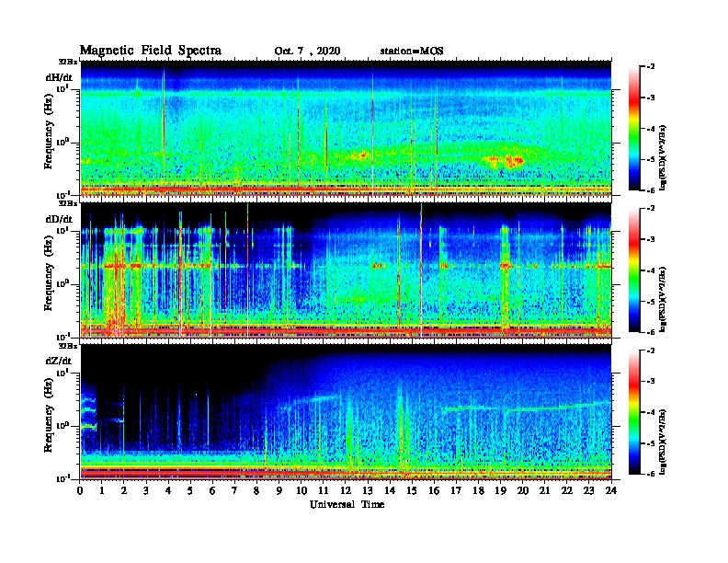Select the "Oct. 7, 2020" date label

(x=307, y=52)
